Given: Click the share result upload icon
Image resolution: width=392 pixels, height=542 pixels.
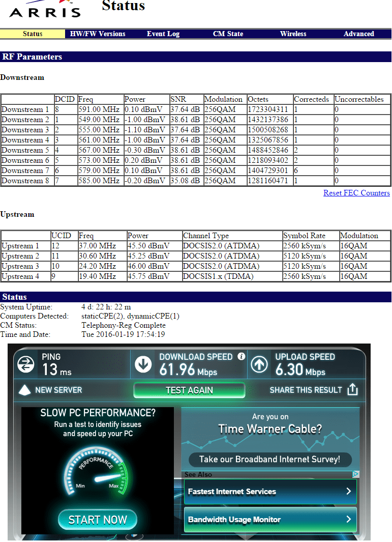Looking at the screenshot, I should point(352,389).
